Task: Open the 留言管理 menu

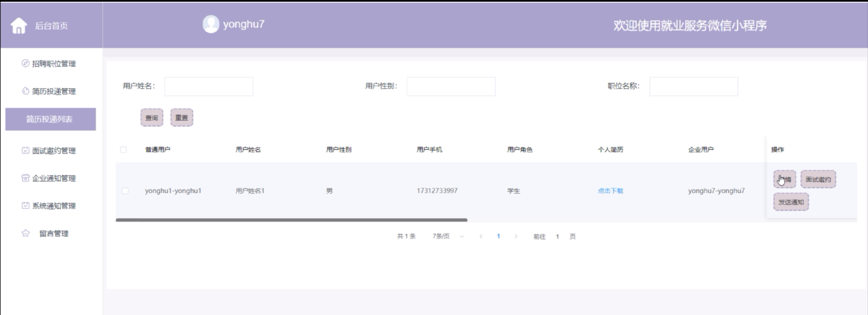Action: [54, 234]
